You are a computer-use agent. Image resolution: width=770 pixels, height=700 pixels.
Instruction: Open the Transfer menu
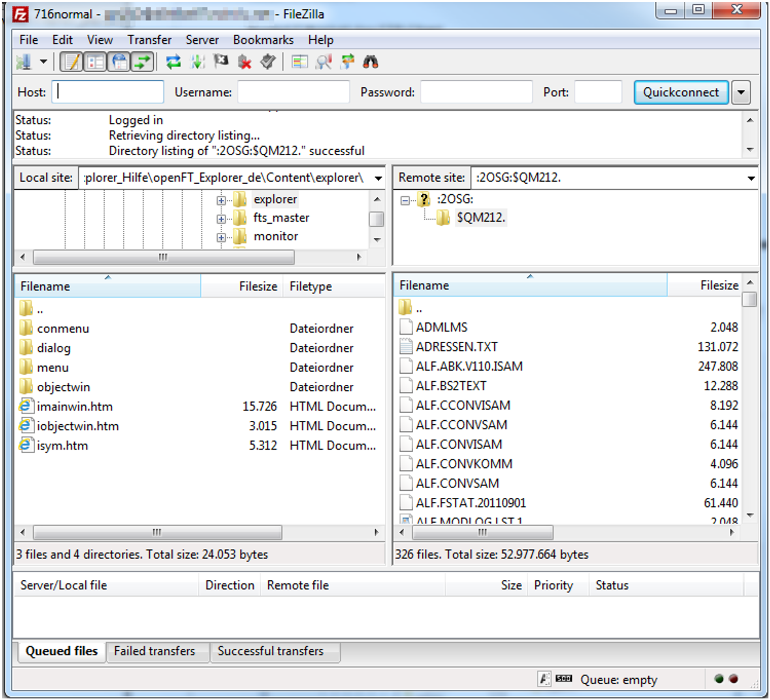click(x=149, y=40)
